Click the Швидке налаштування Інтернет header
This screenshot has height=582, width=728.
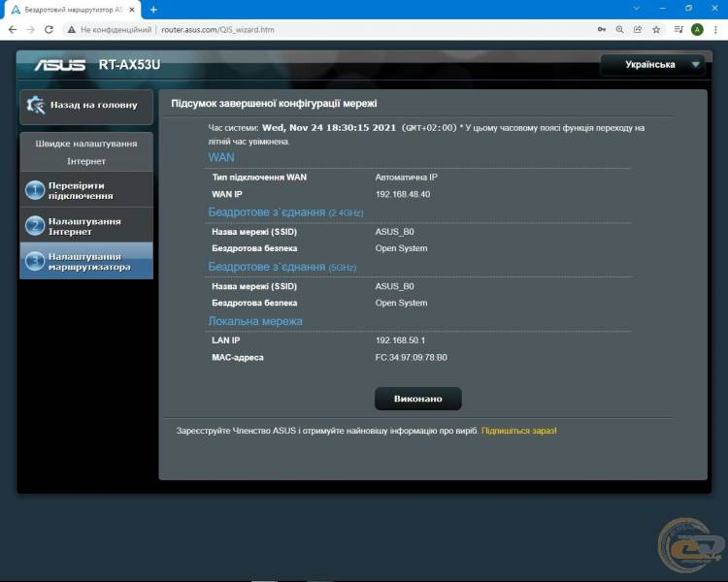(x=86, y=152)
